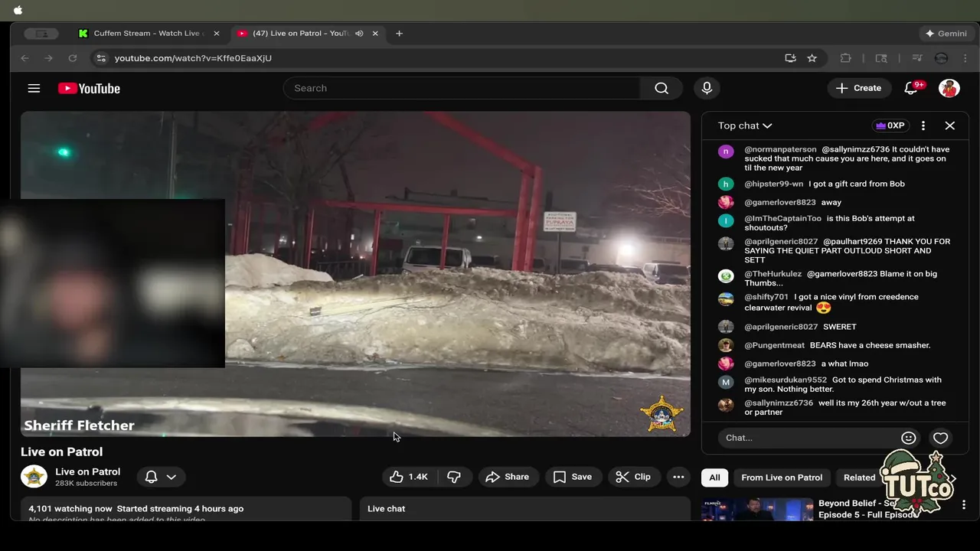Go to YouTube home via logo
The image size is (980, 551).
[x=89, y=88]
